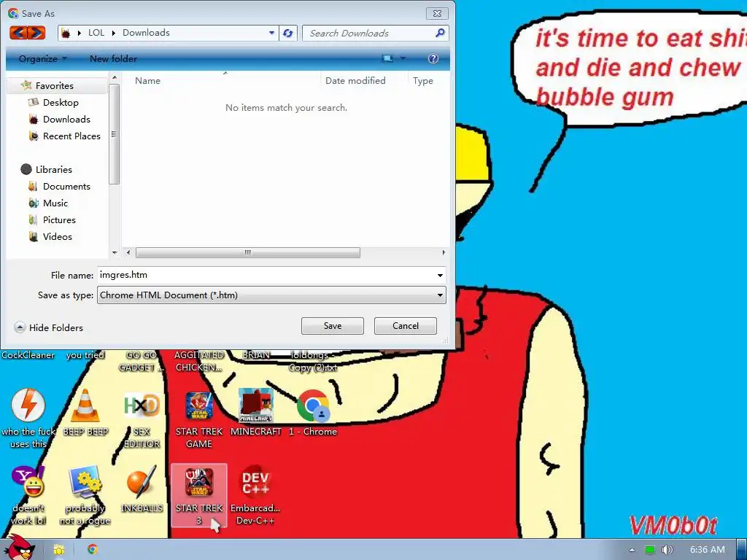Open Music library
Viewport: 747px width, 560px height.
click(55, 203)
